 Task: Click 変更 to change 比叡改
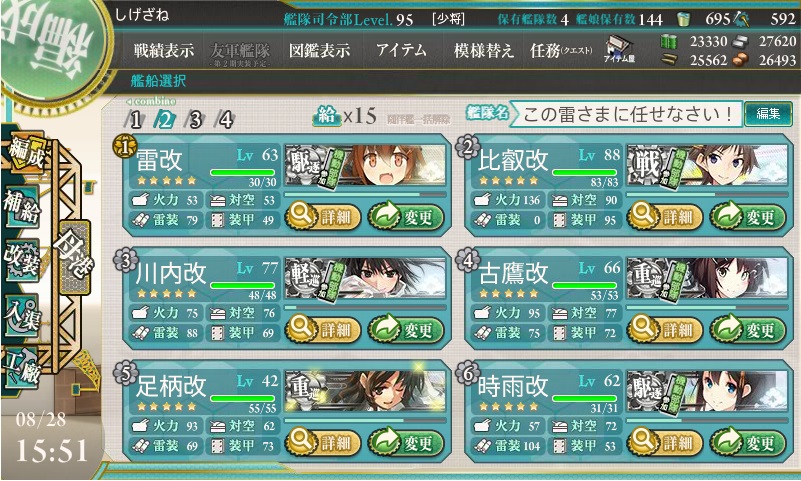(x=748, y=217)
